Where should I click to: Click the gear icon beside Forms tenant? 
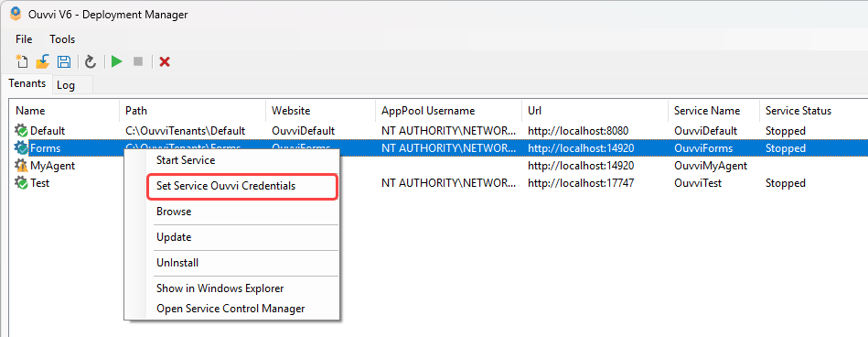click(x=21, y=148)
